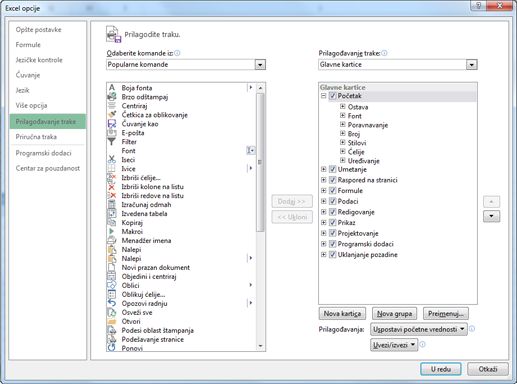Viewport: 517px width, 384px height.
Task: Disable the Redigovanje tab checkbox
Action: click(x=332, y=212)
